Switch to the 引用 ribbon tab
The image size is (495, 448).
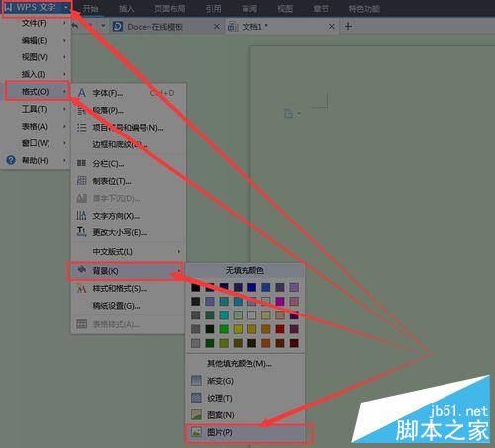(213, 8)
